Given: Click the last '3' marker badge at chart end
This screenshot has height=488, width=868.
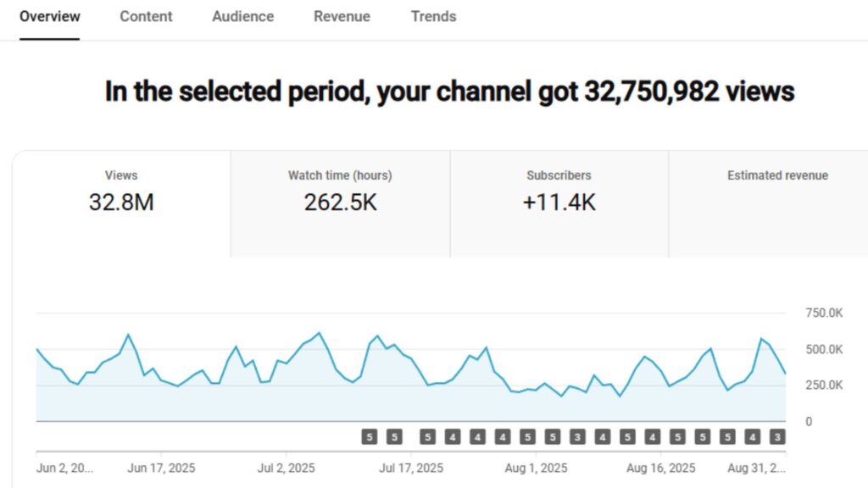Looking at the screenshot, I should coord(777,437).
